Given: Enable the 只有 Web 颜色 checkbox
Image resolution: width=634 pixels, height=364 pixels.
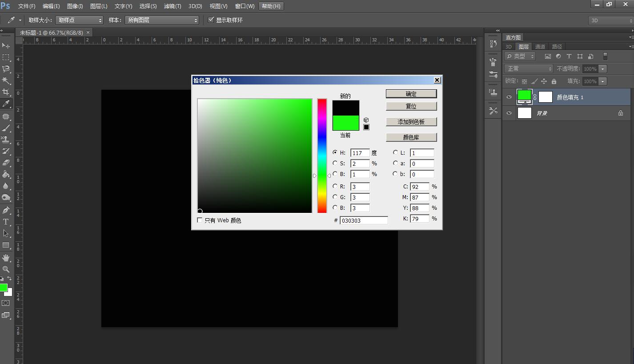Looking at the screenshot, I should tap(200, 220).
